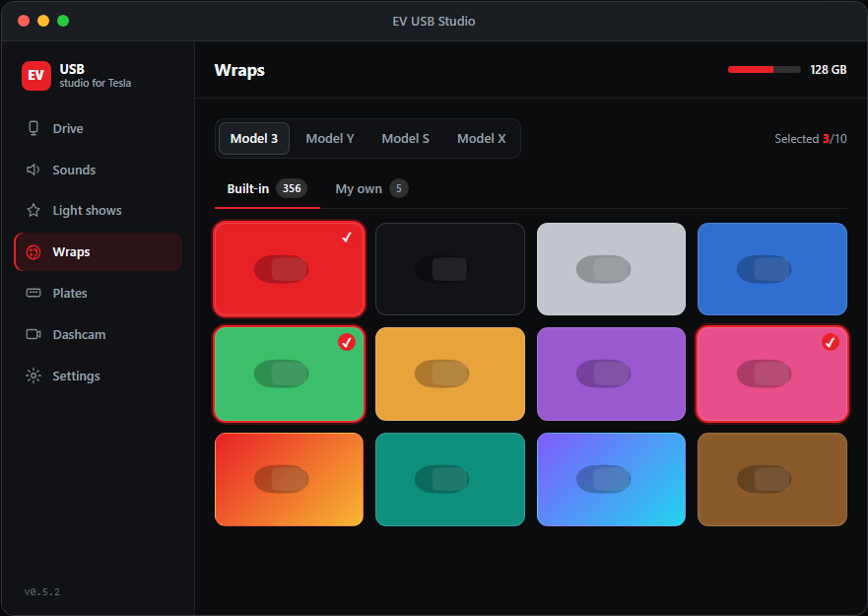This screenshot has height=616, width=868.
Task: Switch to the Model 3 tab
Action: click(x=254, y=139)
